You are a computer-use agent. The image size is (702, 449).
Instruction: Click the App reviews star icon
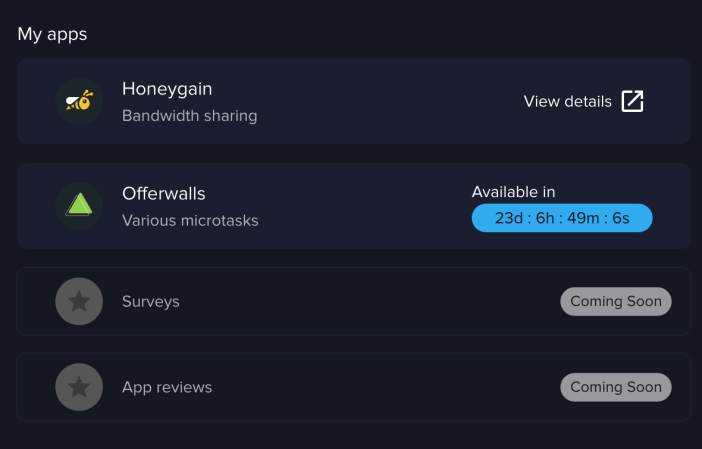(79, 387)
